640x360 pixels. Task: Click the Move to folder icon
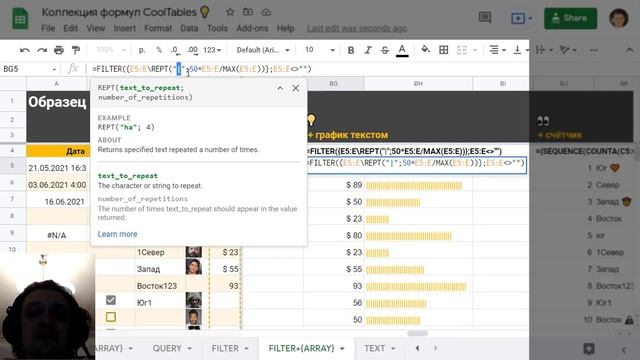pos(248,12)
